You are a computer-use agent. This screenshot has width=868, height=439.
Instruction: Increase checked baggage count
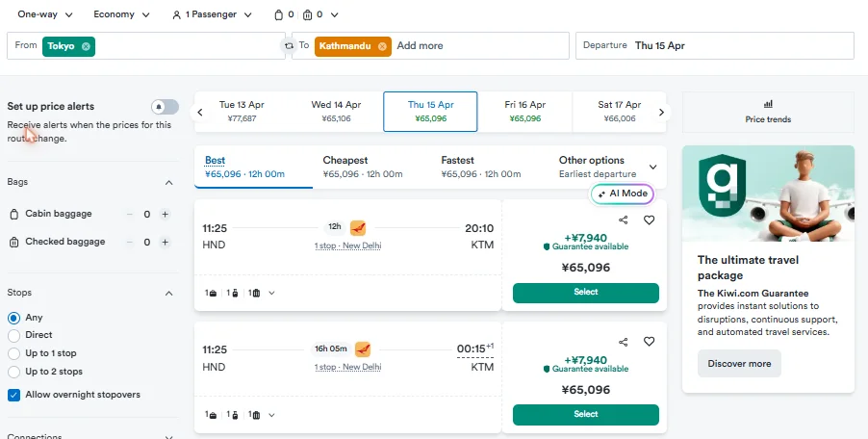click(x=165, y=242)
